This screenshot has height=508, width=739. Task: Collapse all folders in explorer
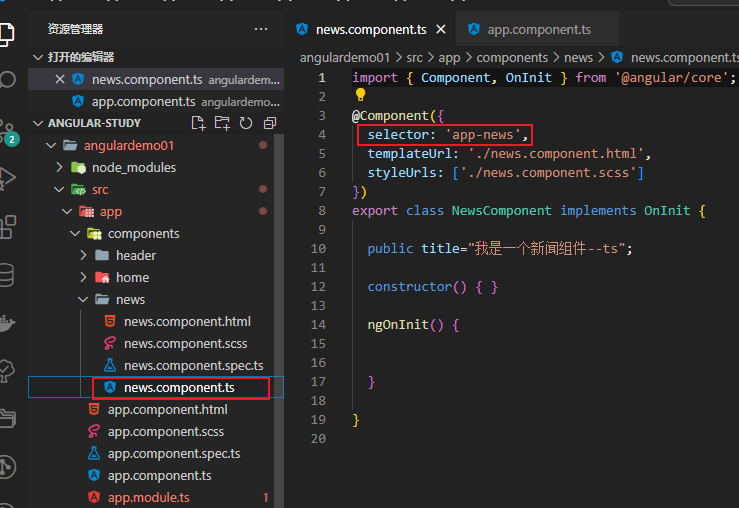270,123
